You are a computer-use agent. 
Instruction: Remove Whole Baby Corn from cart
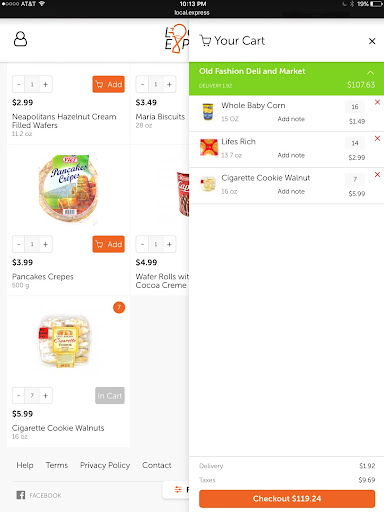point(377,102)
